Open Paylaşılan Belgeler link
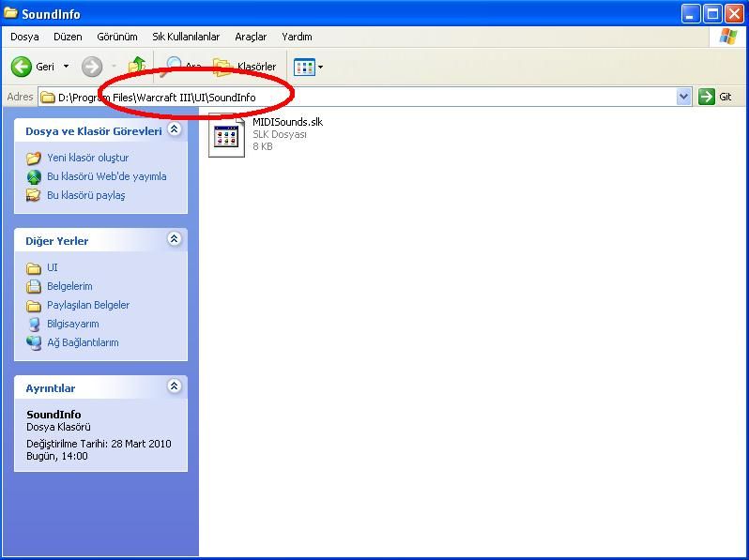 (x=88, y=305)
